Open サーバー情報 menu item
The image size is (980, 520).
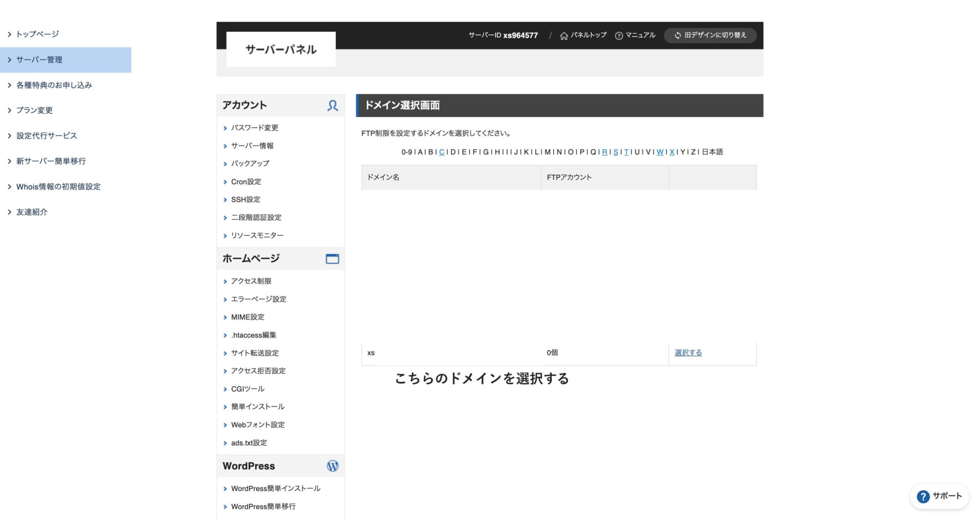pyautogui.click(x=252, y=146)
